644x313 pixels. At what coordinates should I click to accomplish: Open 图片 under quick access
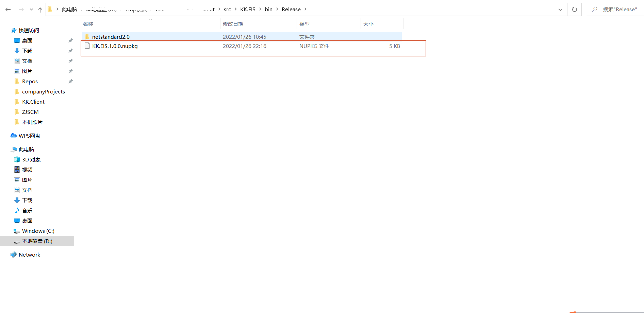tap(27, 71)
